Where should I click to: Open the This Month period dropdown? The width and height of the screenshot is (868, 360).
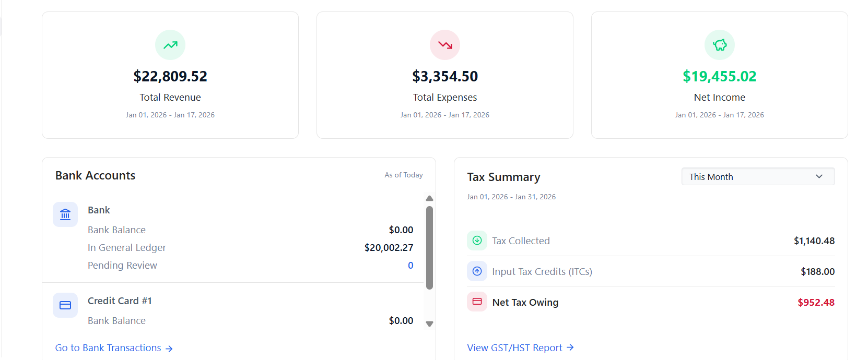758,177
